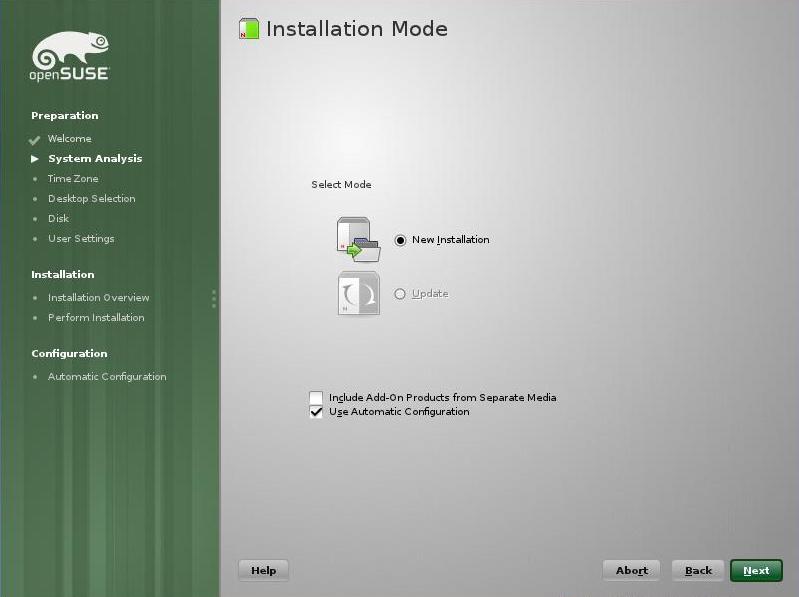
Task: Abort the installation
Action: coord(632,571)
